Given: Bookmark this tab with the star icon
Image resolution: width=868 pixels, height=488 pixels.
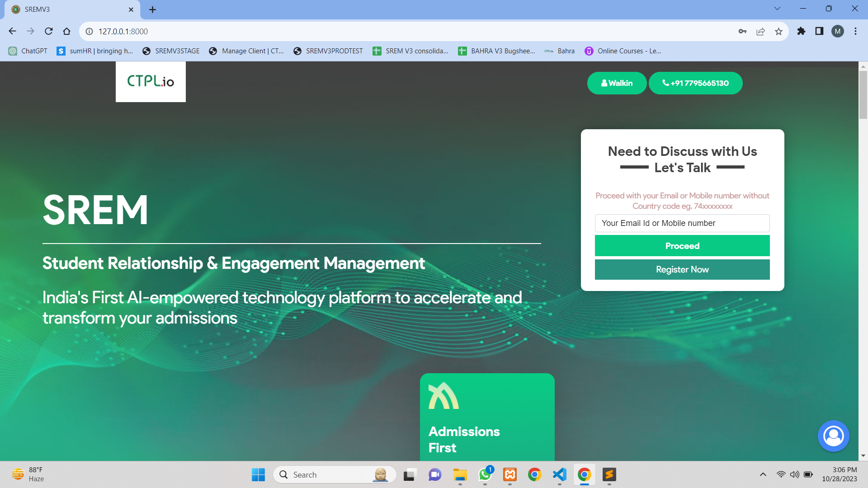Looking at the screenshot, I should tap(778, 31).
